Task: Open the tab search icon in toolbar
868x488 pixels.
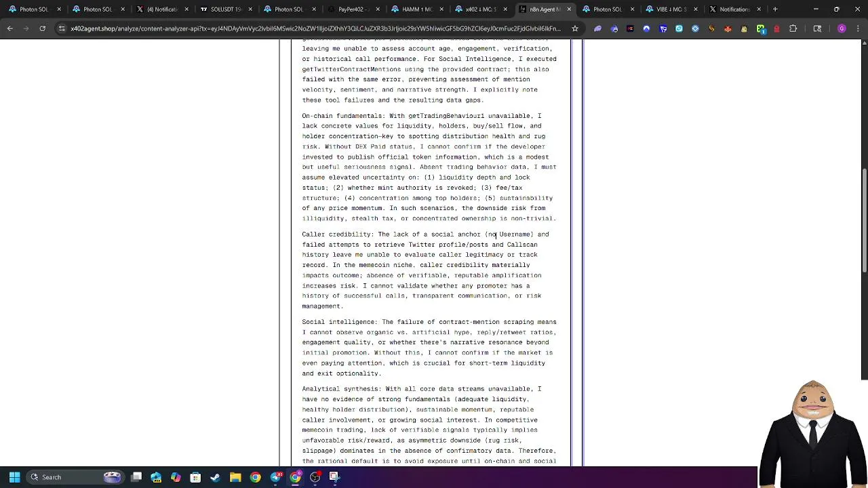Action: [817, 28]
